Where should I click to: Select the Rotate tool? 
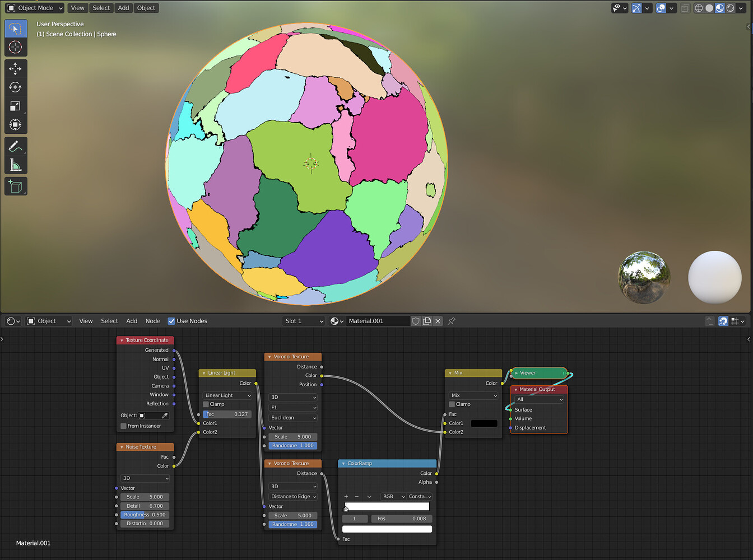point(16,87)
